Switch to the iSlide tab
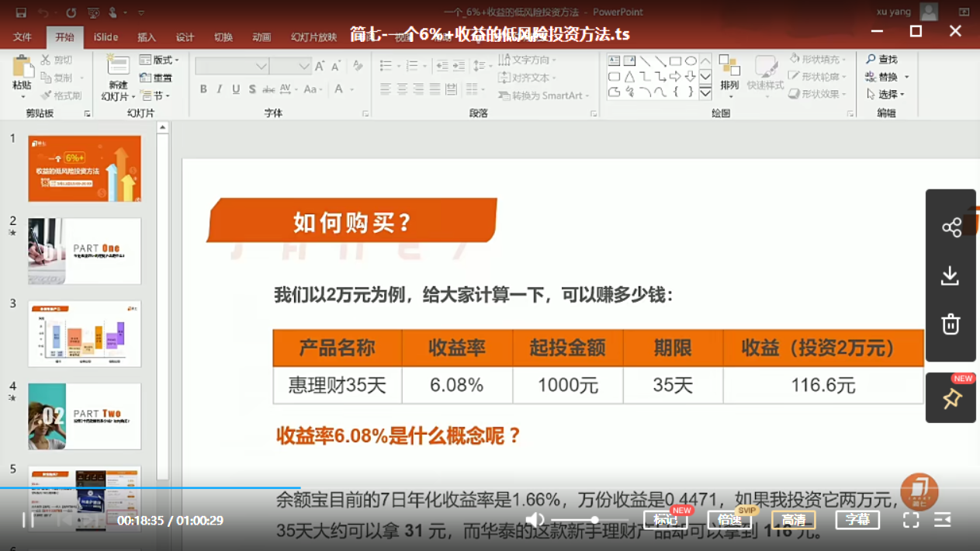The height and width of the screenshot is (551, 980). [x=106, y=37]
